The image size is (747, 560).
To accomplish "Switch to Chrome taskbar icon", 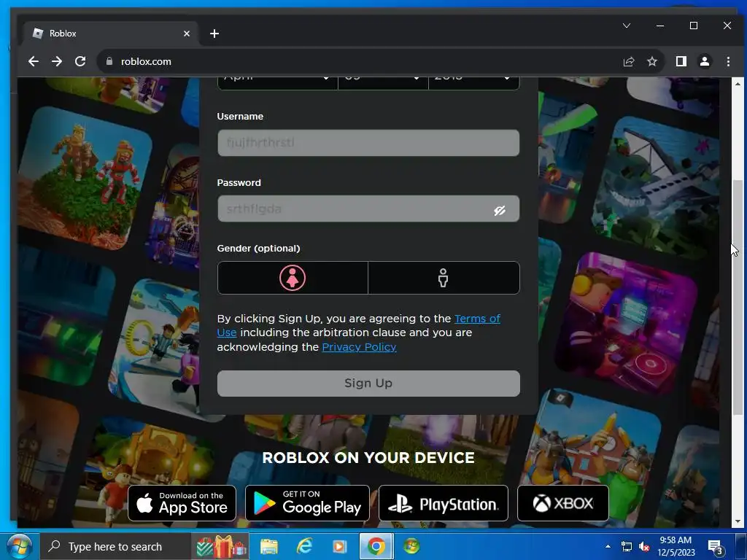I will click(376, 547).
